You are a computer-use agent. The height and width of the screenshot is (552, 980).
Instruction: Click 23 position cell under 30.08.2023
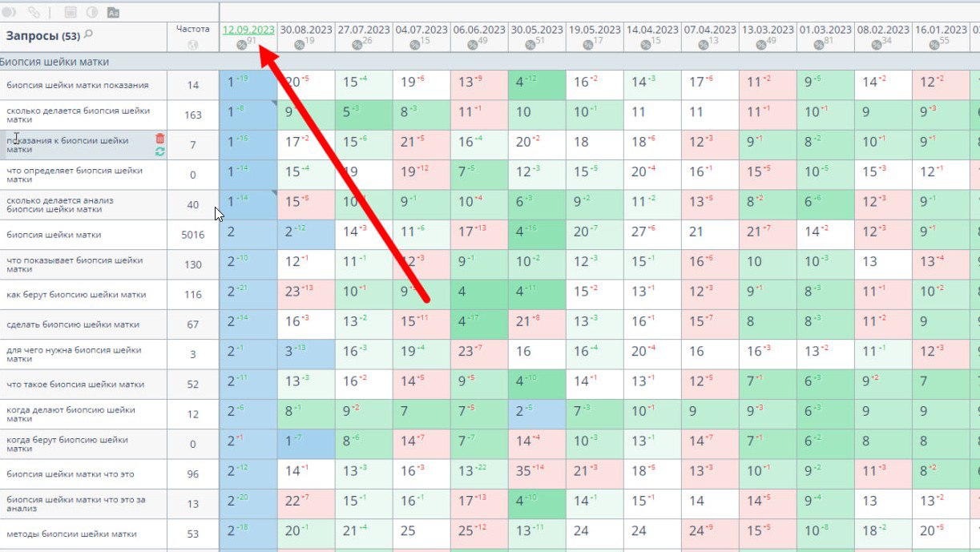pyautogui.click(x=306, y=294)
